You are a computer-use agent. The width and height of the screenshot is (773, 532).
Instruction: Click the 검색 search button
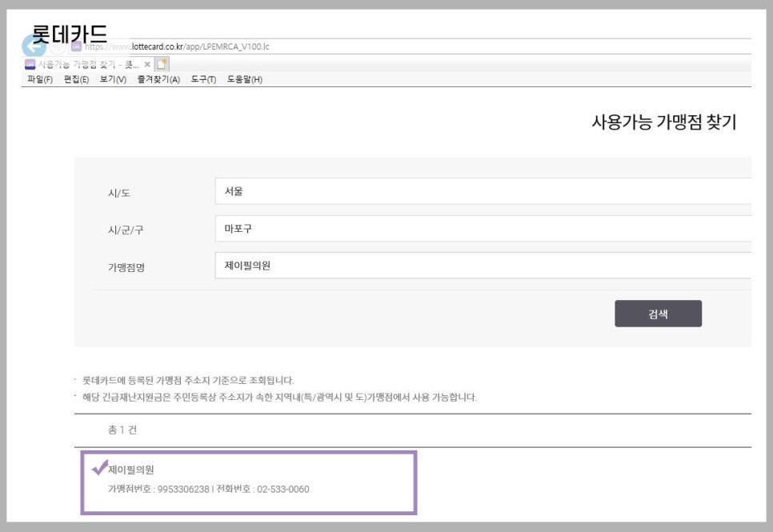coord(658,314)
